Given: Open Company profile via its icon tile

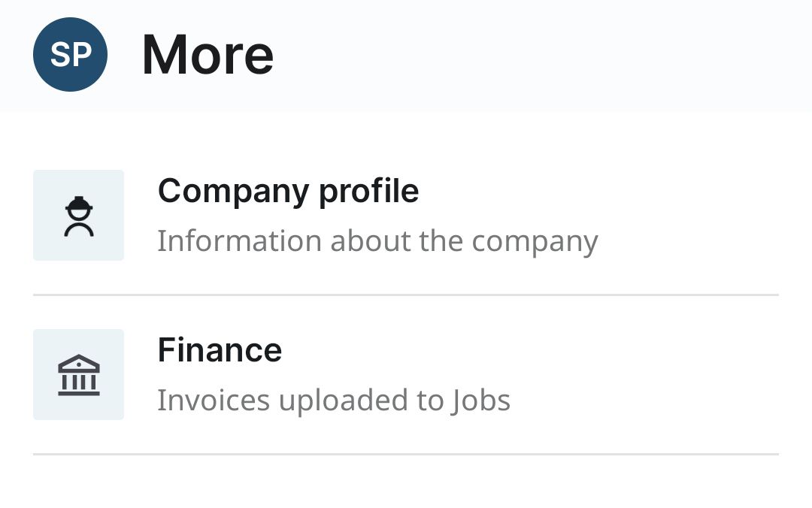Looking at the screenshot, I should [x=78, y=215].
